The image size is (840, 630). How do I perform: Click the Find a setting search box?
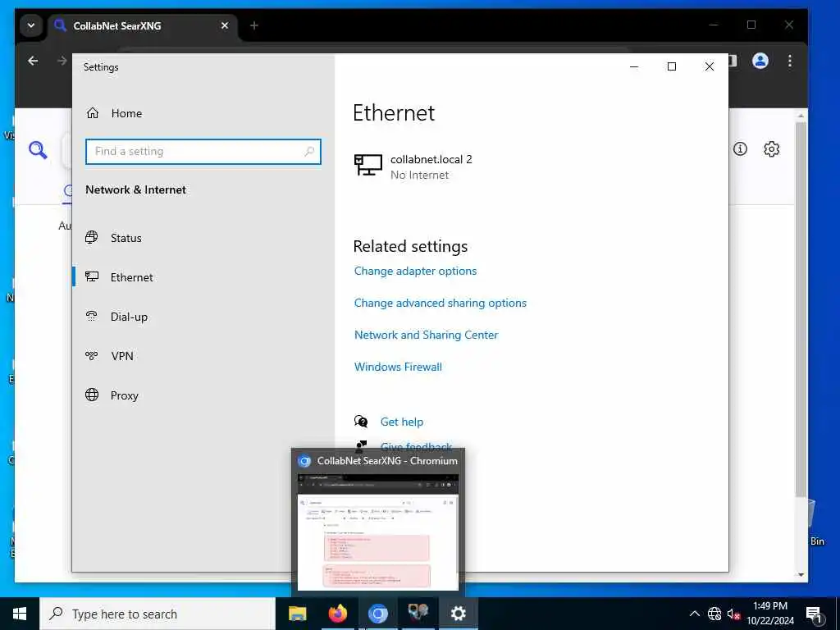tap(203, 152)
